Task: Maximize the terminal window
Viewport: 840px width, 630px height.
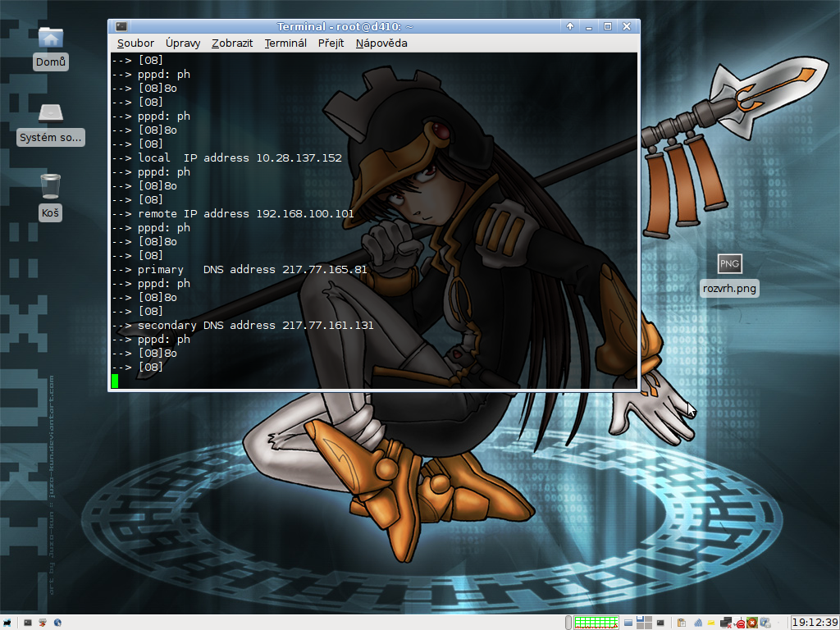Action: coord(608,26)
